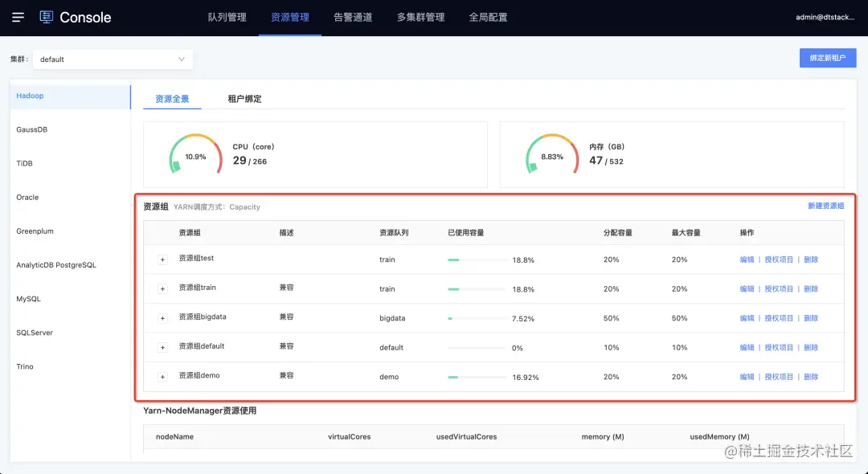868x474 pixels.
Task: Open 多集群管理 navigation item
Action: point(420,17)
